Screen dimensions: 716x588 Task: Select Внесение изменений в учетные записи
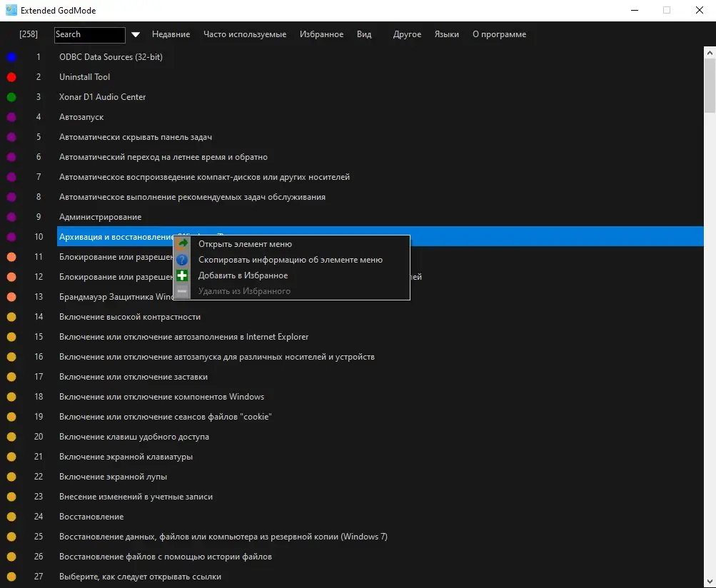(136, 497)
